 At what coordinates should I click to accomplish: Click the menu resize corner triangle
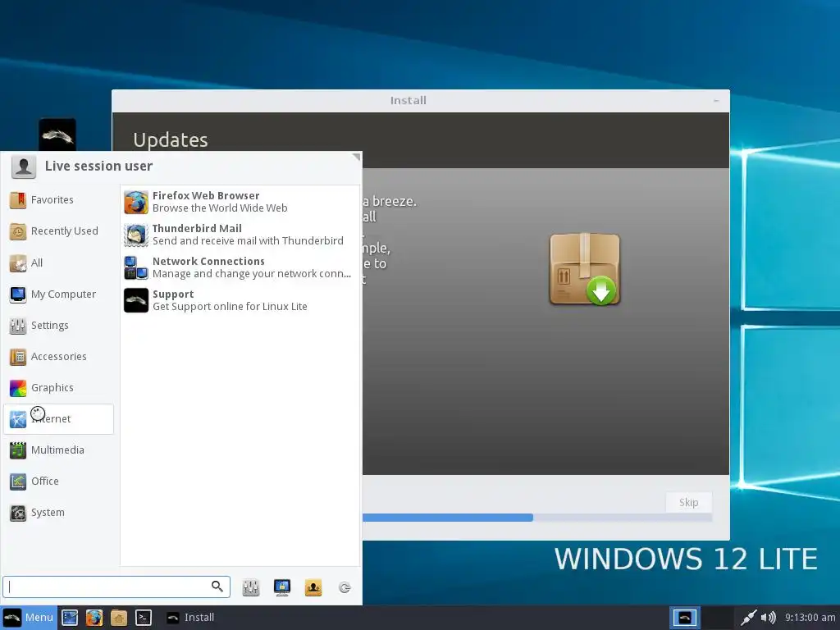(x=356, y=157)
